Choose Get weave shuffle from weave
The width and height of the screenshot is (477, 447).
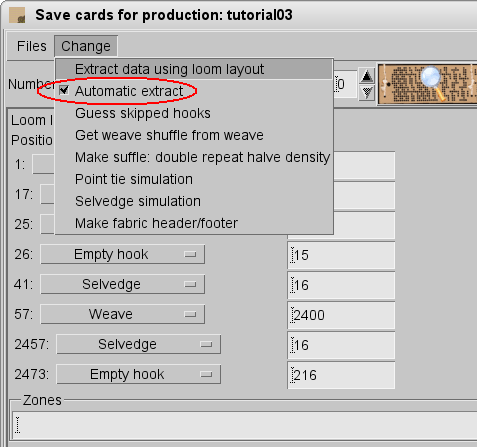coord(194,135)
